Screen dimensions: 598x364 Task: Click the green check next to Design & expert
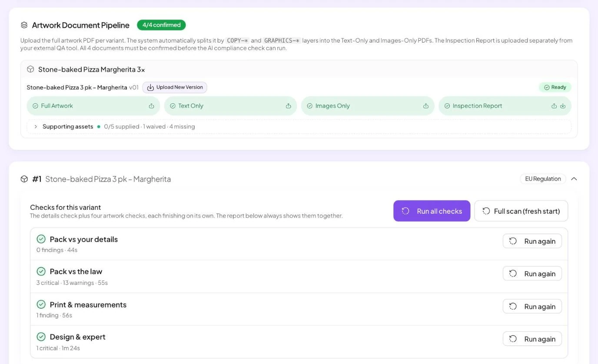pyautogui.click(x=41, y=337)
